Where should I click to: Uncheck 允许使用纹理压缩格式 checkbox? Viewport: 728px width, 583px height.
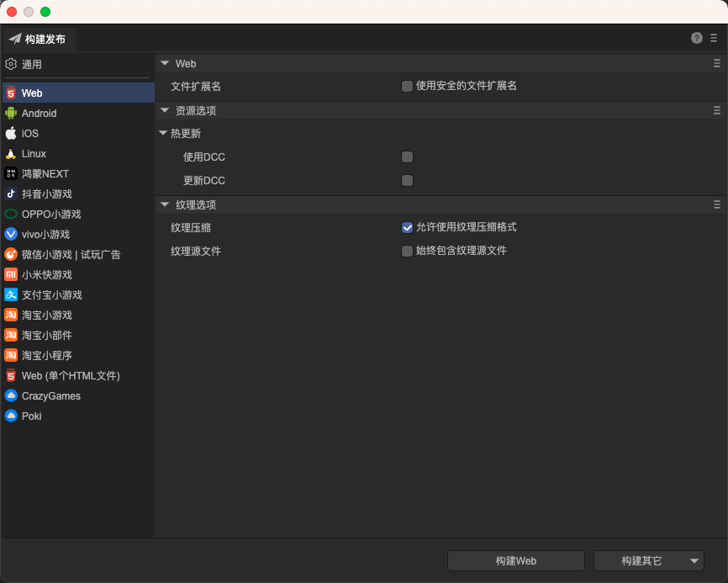coord(407,227)
